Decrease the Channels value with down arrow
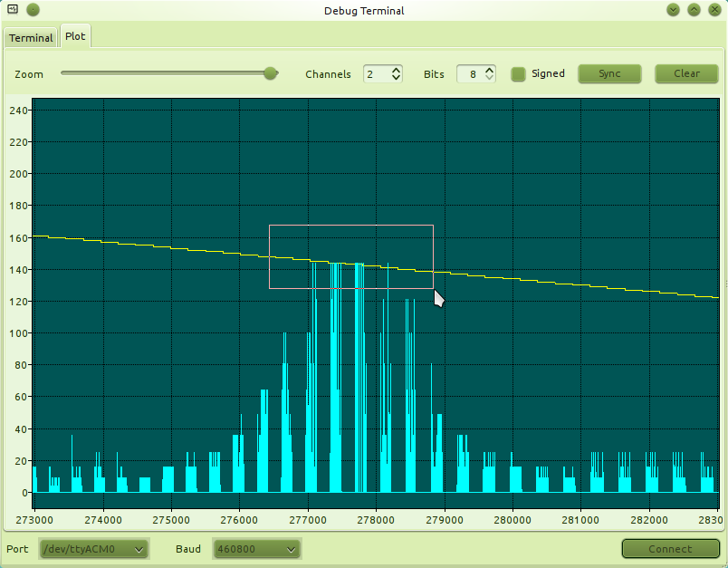The image size is (728, 568). click(396, 78)
